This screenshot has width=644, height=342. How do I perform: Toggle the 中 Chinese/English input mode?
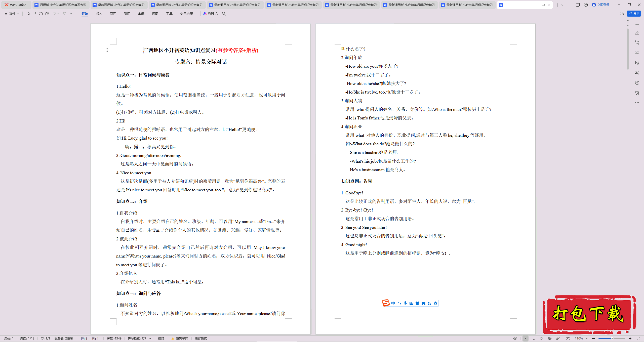pyautogui.click(x=393, y=303)
